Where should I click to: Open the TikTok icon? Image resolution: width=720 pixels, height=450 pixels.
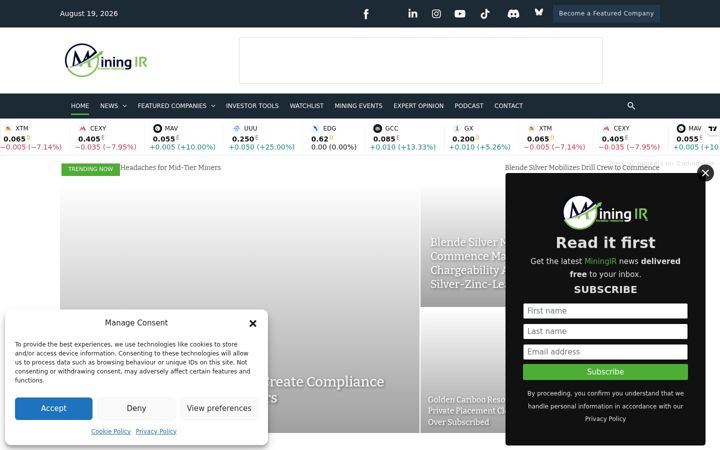[485, 14]
